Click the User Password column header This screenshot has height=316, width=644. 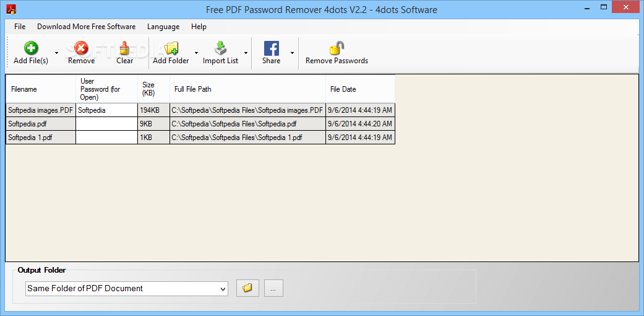click(107, 89)
